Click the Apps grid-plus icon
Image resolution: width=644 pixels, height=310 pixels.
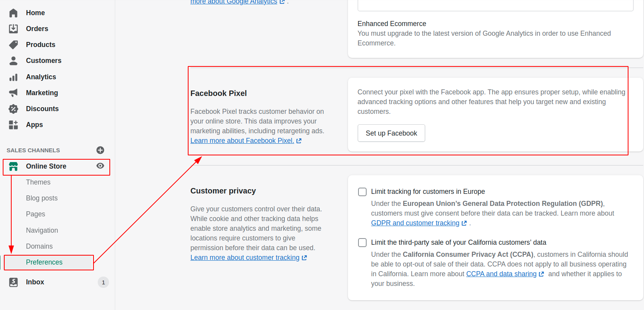13,125
